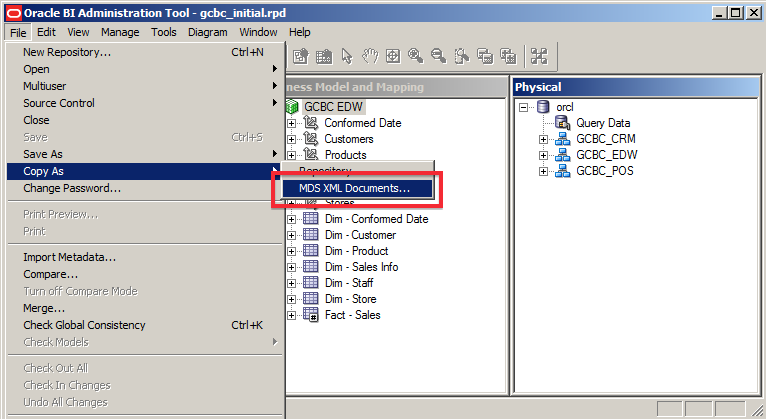Run Check Global Consistency
The width and height of the screenshot is (766, 419).
[x=145, y=325]
